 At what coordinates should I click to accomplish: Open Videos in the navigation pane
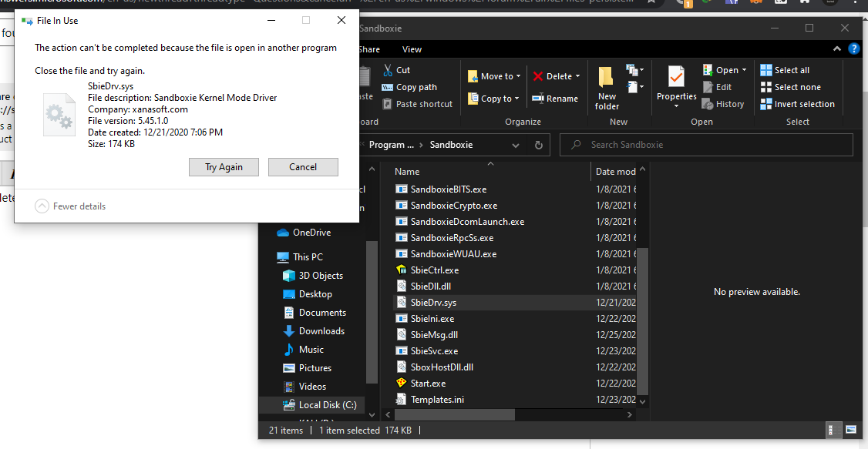(305, 387)
